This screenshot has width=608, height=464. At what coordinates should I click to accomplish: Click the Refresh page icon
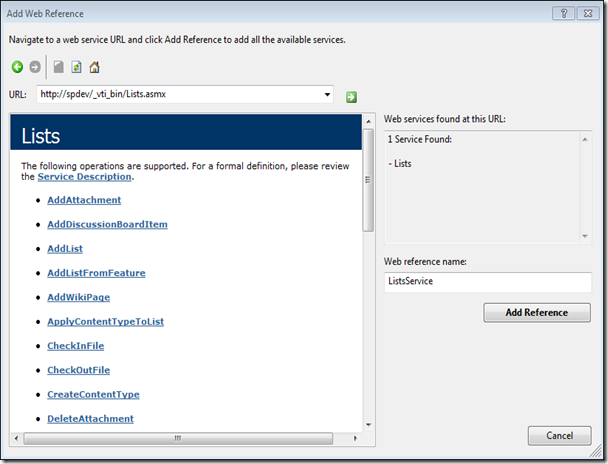(76, 67)
